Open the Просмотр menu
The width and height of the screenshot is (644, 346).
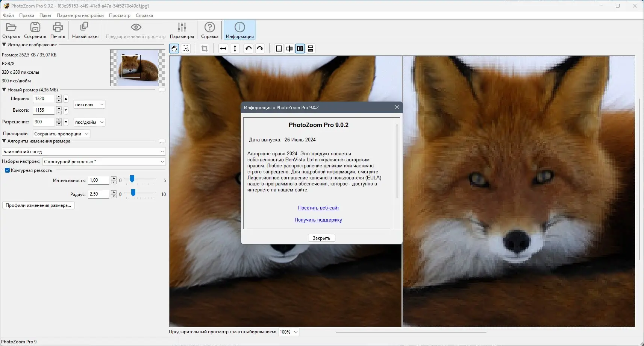point(120,15)
